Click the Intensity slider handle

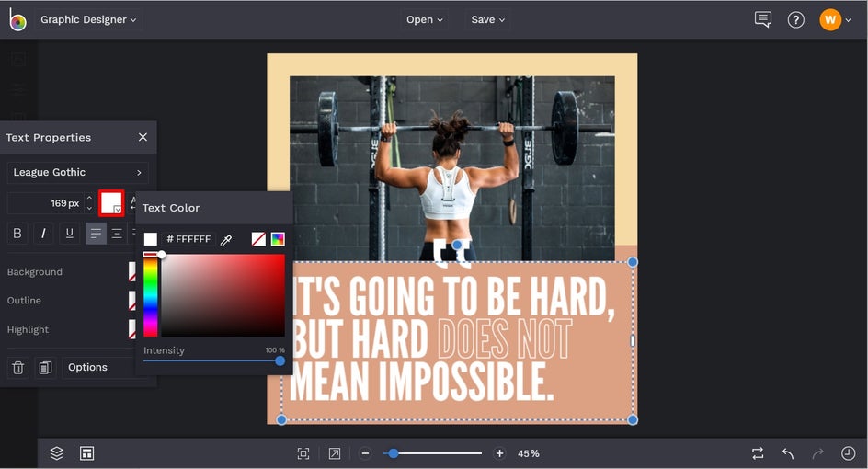[x=280, y=361]
